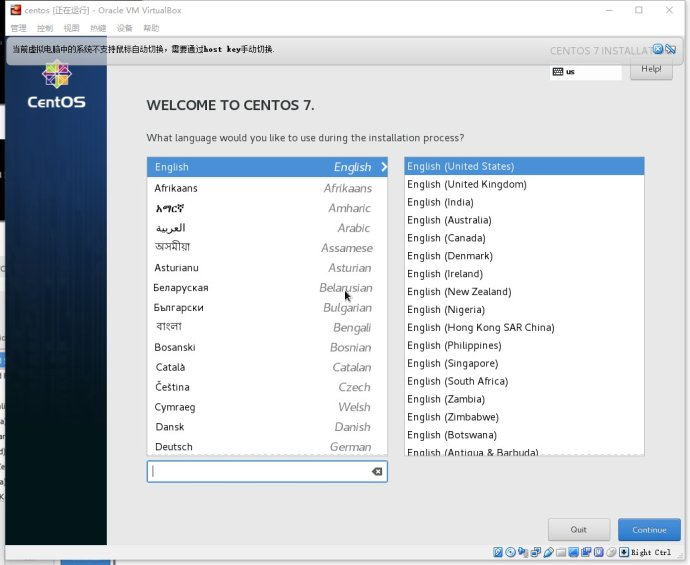
Task: Select Deutsch language
Action: pos(267,446)
